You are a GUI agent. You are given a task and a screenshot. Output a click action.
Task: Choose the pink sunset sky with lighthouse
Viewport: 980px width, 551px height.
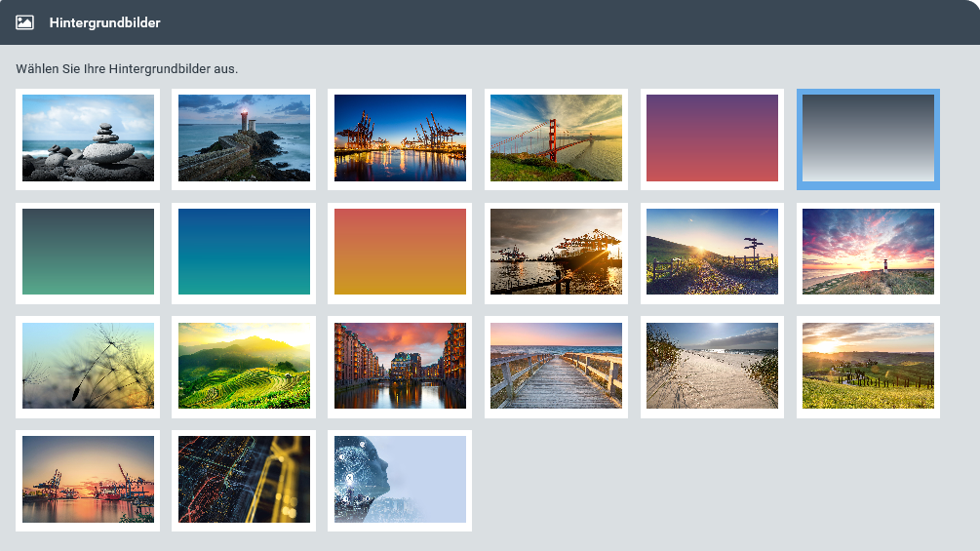pos(868,252)
